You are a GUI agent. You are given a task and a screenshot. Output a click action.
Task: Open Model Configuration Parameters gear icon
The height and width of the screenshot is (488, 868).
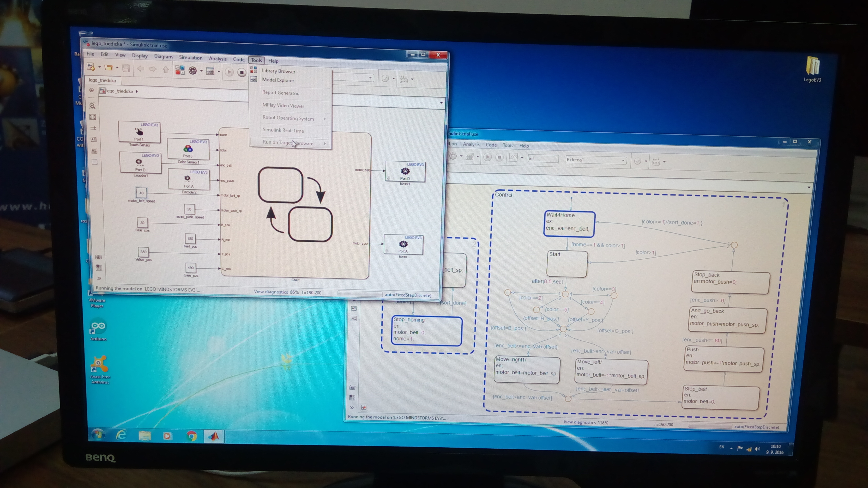click(x=193, y=70)
